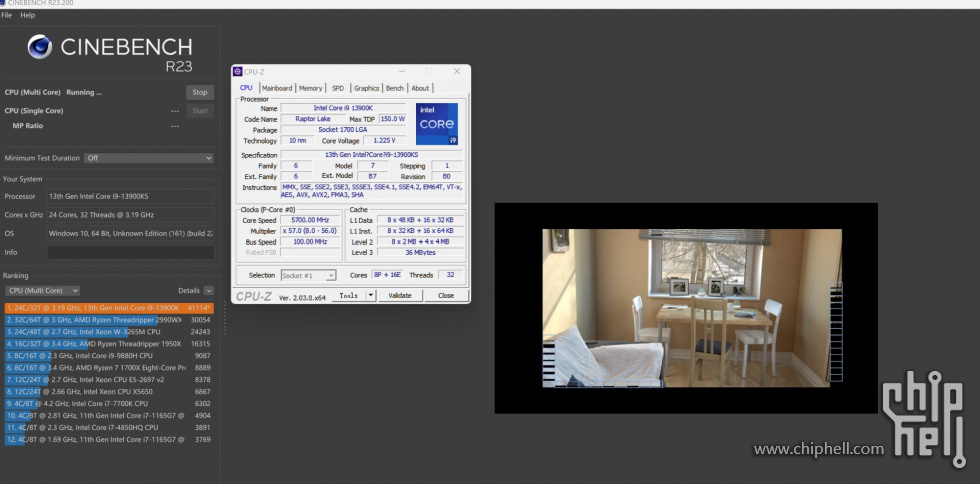Select the 4C/8T @ 1.69 GHz i7-1165G7 ranking row

click(x=109, y=440)
